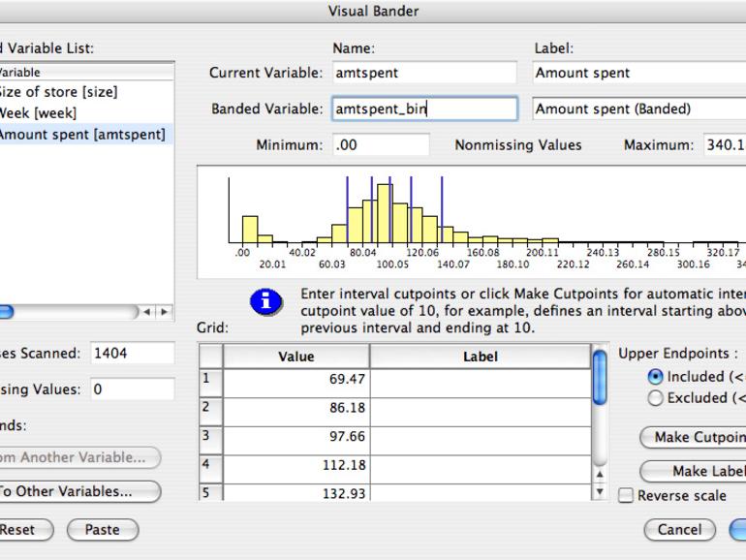The image size is (746, 560).
Task: Enable the Reverse scale checkbox
Action: (626, 495)
